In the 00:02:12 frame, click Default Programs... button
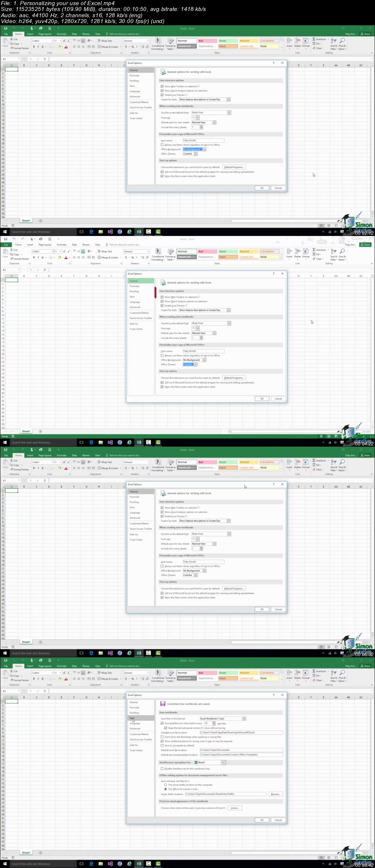The width and height of the screenshot is (375, 868). pos(234,167)
